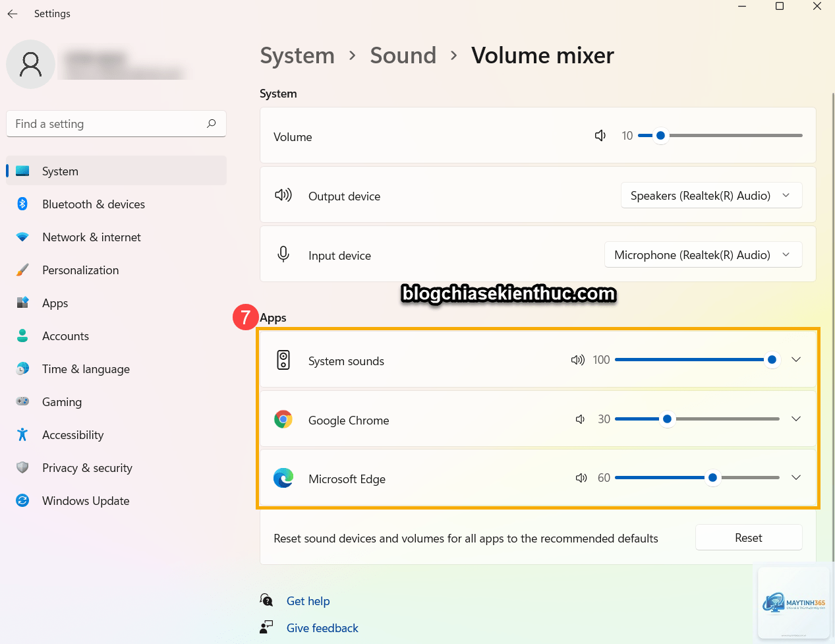Click the Find a setting search box
Image resolution: width=835 pixels, height=644 pixels.
click(116, 124)
